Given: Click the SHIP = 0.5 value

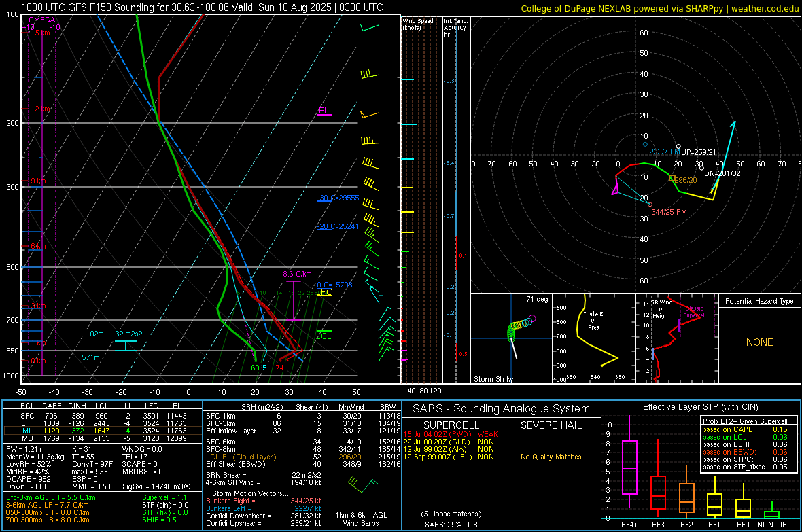Looking at the screenshot, I should 159,520.
